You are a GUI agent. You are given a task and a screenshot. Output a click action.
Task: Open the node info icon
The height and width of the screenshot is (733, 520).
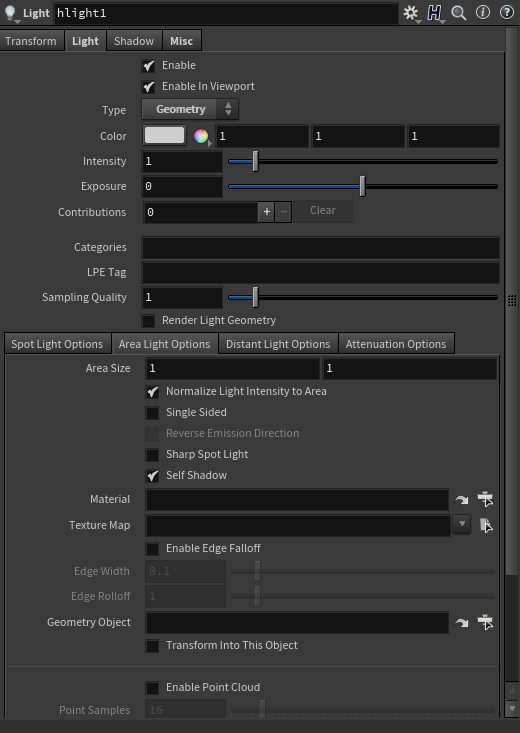point(483,13)
